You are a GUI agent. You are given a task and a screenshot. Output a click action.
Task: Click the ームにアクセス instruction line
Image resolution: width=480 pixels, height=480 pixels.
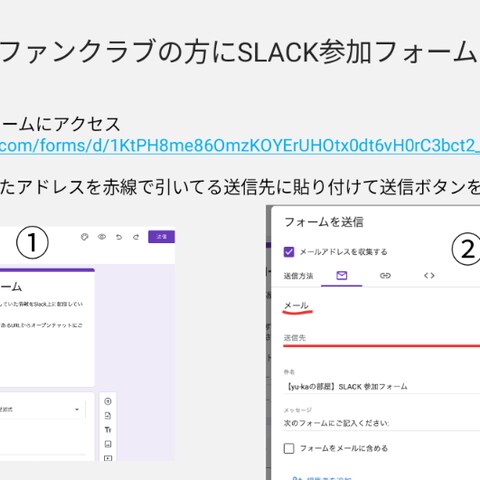coord(60,124)
